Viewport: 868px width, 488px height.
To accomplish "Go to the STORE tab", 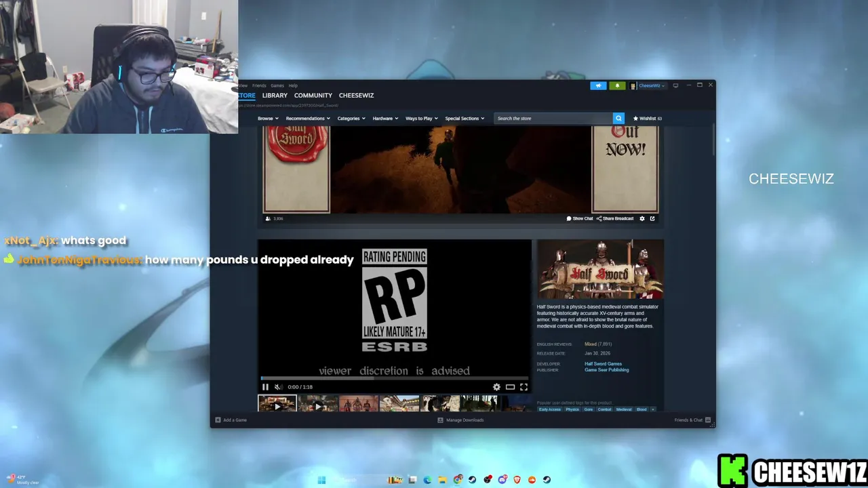I will tap(246, 96).
